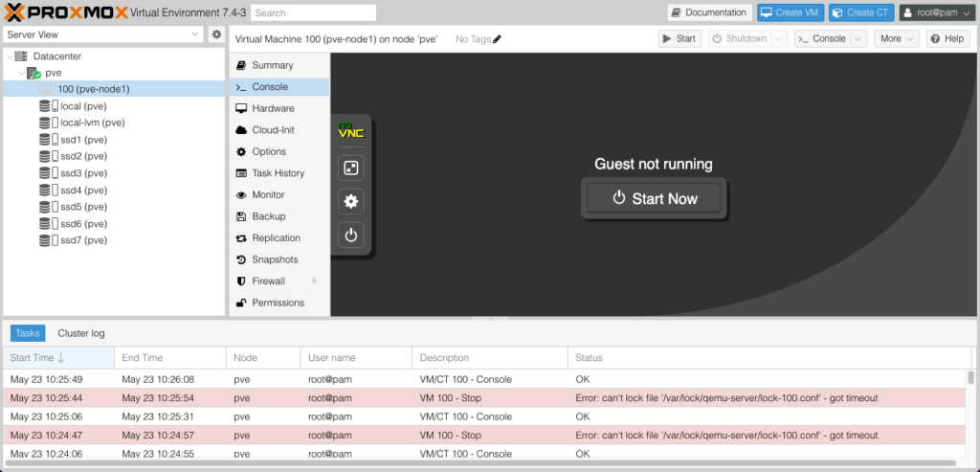Open the Console dropdown arrow in toolbar
Viewport: 980px width, 472px height.
[858, 38]
